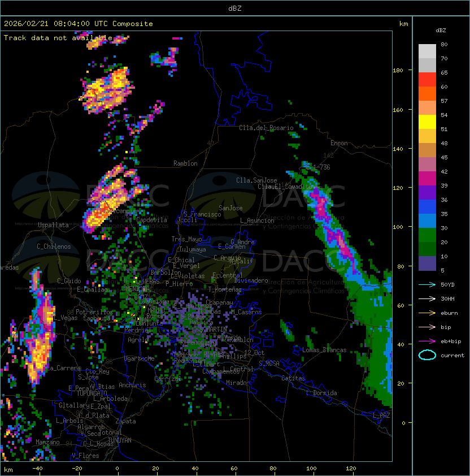Screen dimensions: 470x476
Task: Pick the bright yellow 51–54 dBZ swatch
Action: click(x=427, y=122)
